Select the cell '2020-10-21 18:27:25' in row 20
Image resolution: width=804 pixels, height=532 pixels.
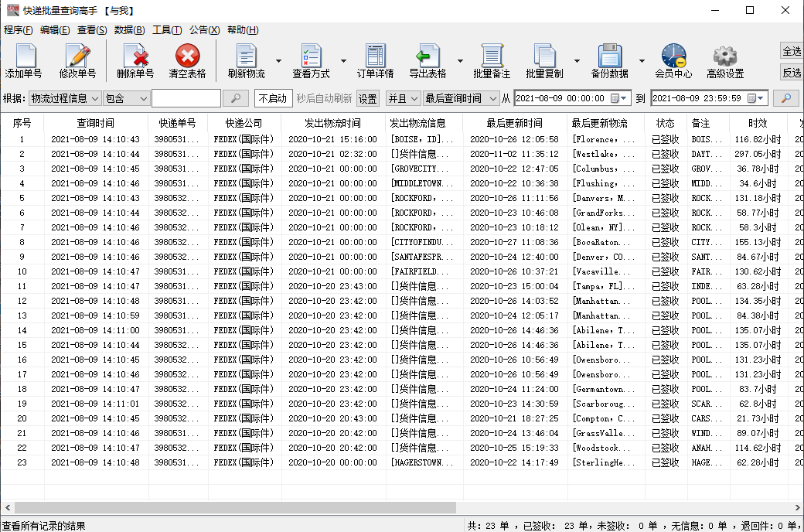coord(514,418)
